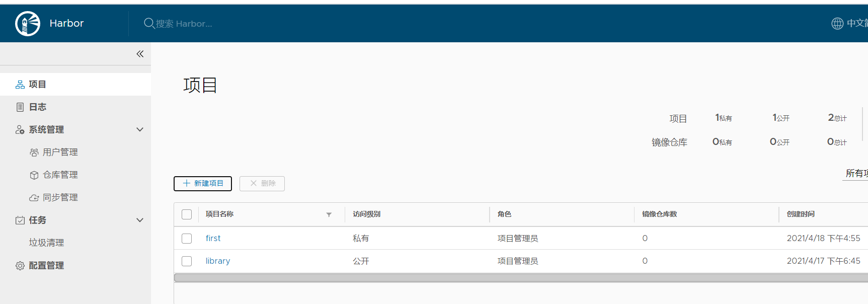Click the 配置管理 gear icon
This screenshot has height=304, width=868.
pos(20,266)
